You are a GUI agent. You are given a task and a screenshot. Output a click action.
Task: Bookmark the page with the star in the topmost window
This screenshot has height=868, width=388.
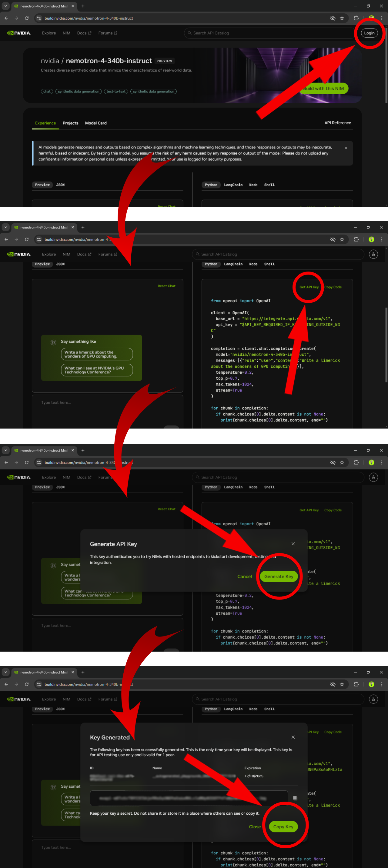click(342, 18)
